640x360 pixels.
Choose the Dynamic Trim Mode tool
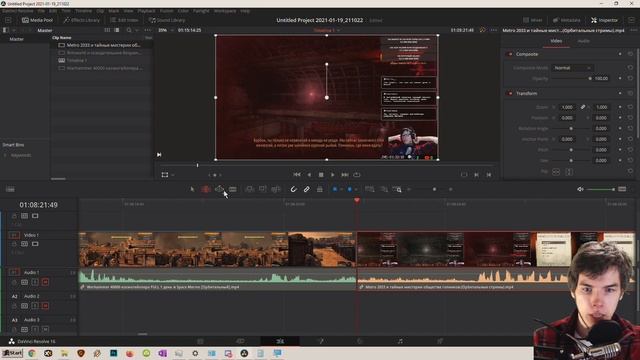click(x=219, y=189)
